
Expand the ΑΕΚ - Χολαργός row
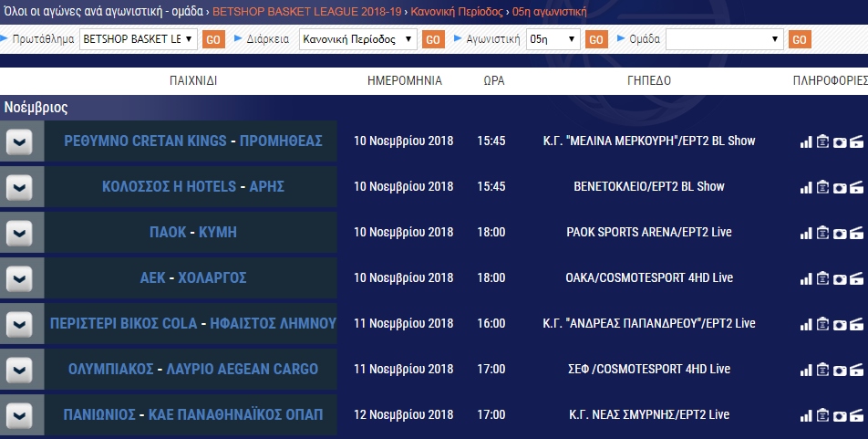[x=19, y=278]
